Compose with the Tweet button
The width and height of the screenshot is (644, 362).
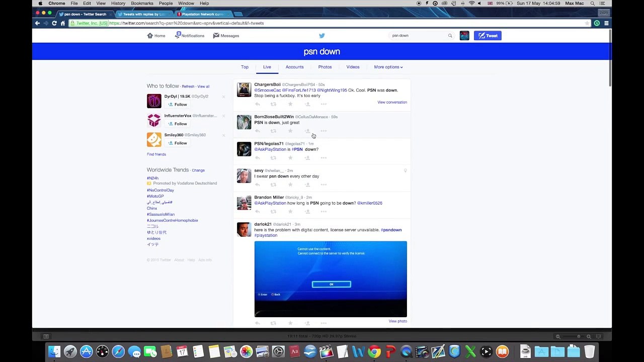pos(488,36)
